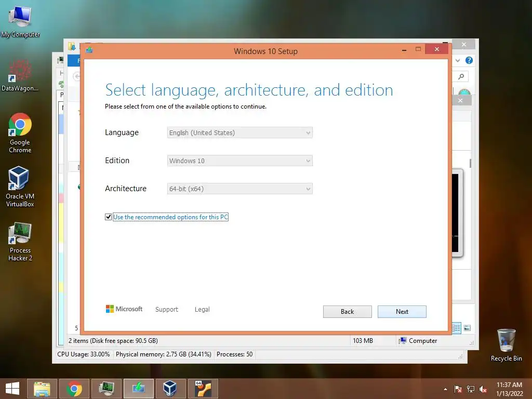Image resolution: width=532 pixels, height=399 pixels.
Task: Click the Microsoft logo in setup footer
Action: (x=124, y=309)
